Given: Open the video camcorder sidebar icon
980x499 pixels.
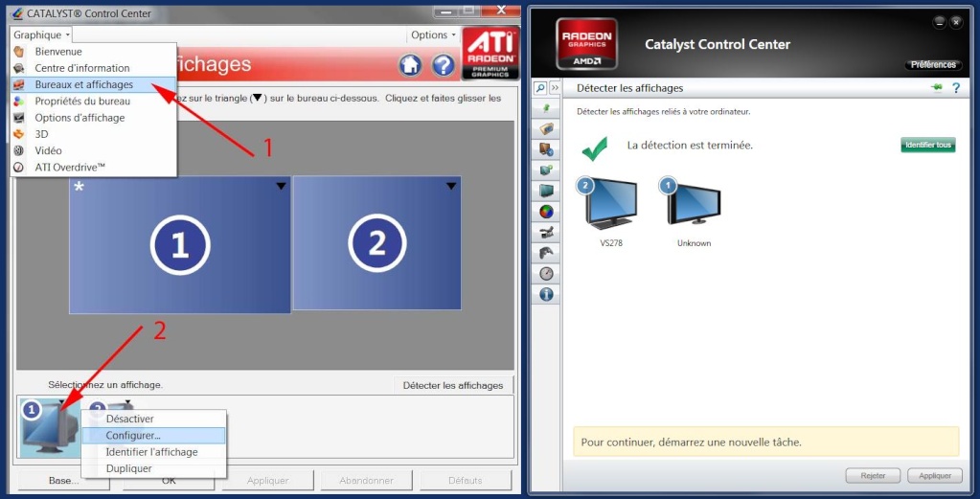Looking at the screenshot, I should 546,233.
